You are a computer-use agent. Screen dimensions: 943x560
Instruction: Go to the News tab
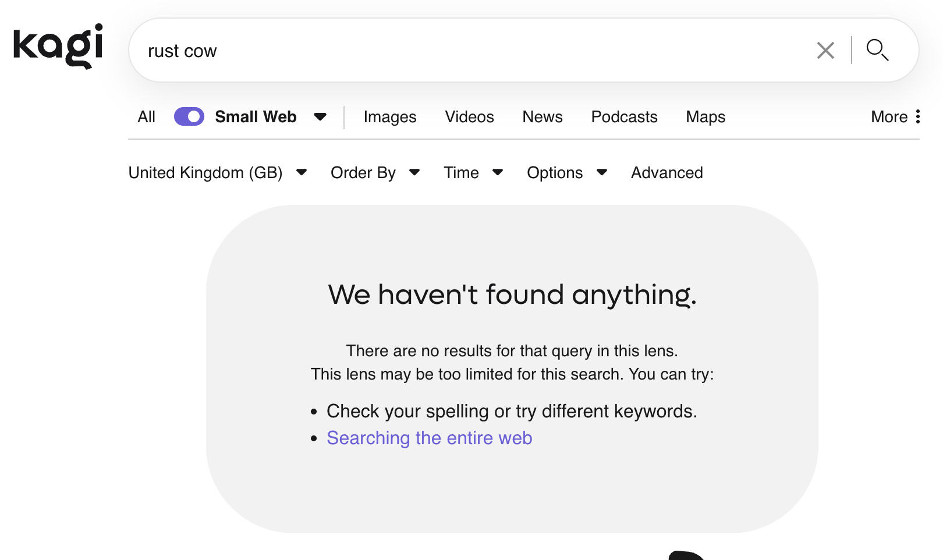click(543, 117)
